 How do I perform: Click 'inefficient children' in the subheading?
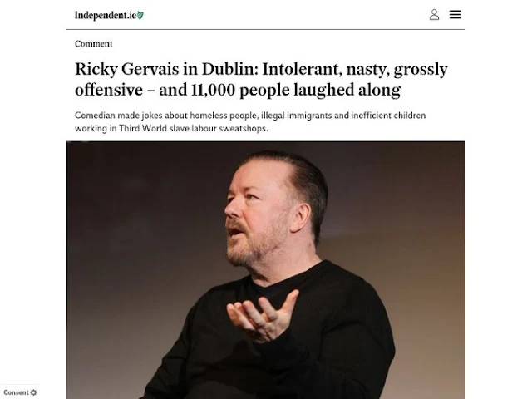click(x=388, y=116)
